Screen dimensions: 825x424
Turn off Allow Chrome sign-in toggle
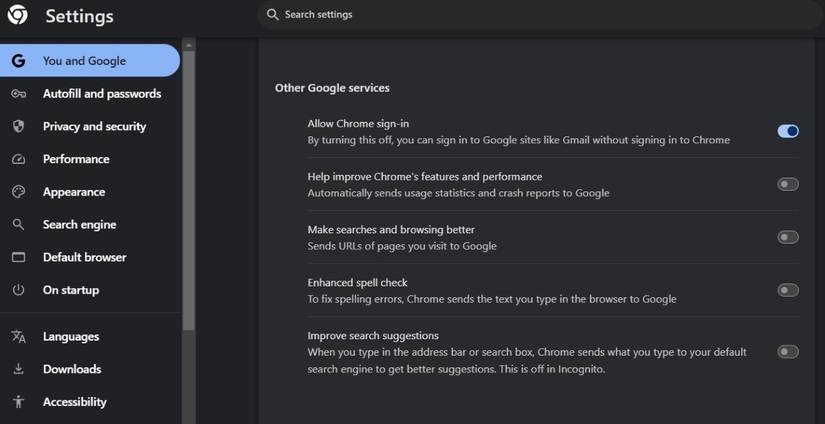tap(788, 131)
